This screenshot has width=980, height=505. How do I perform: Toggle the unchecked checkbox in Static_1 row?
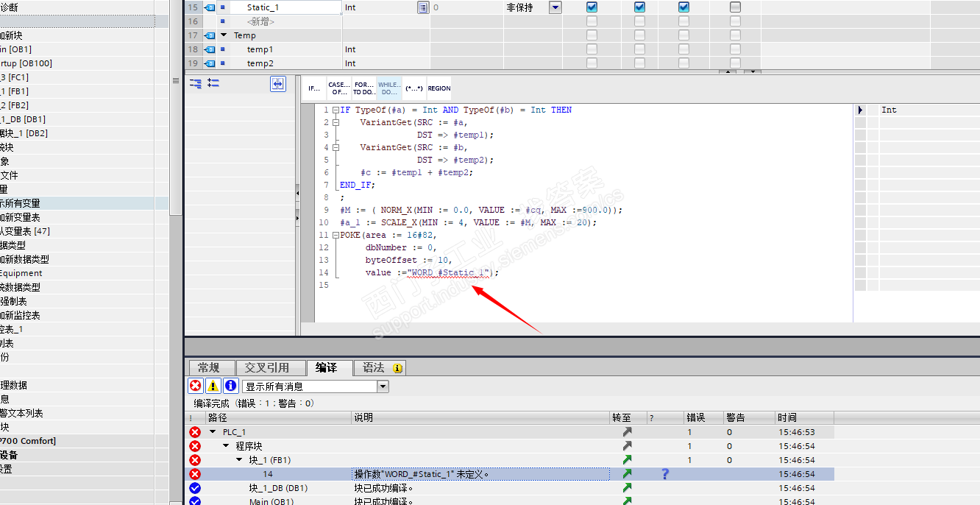point(735,7)
